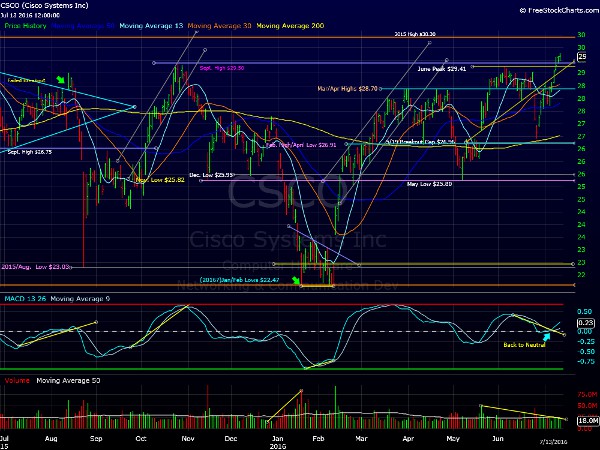Click the 5/19 Breakout Gap label

click(420, 142)
